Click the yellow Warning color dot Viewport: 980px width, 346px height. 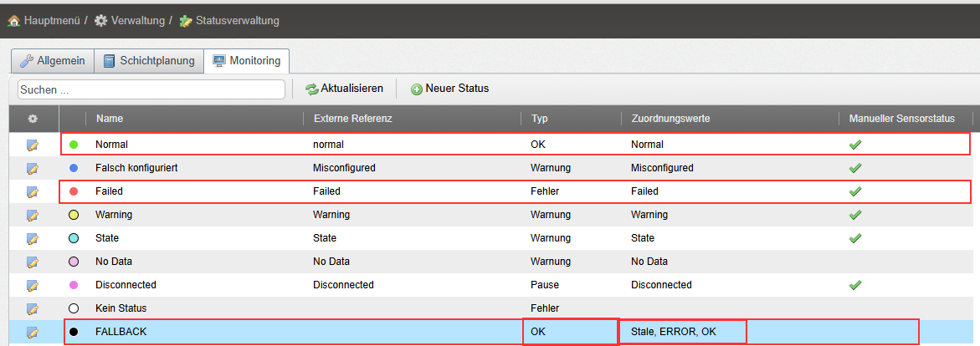pos(74,215)
